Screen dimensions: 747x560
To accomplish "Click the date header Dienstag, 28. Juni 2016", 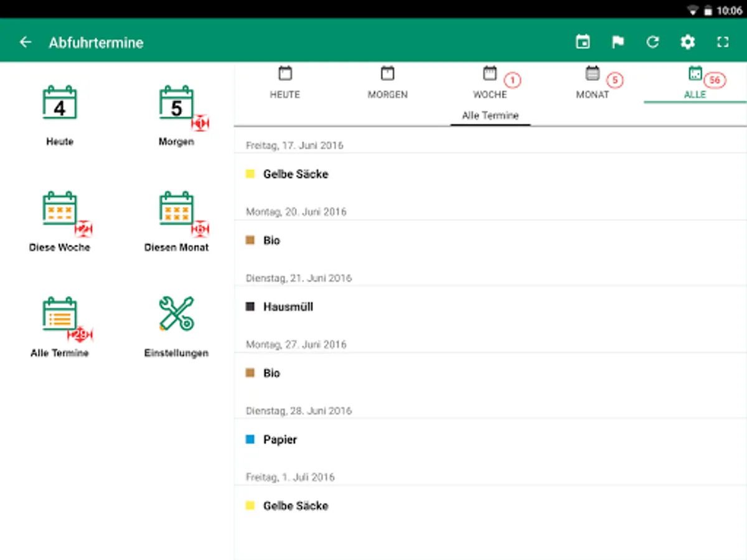I will pos(299,411).
